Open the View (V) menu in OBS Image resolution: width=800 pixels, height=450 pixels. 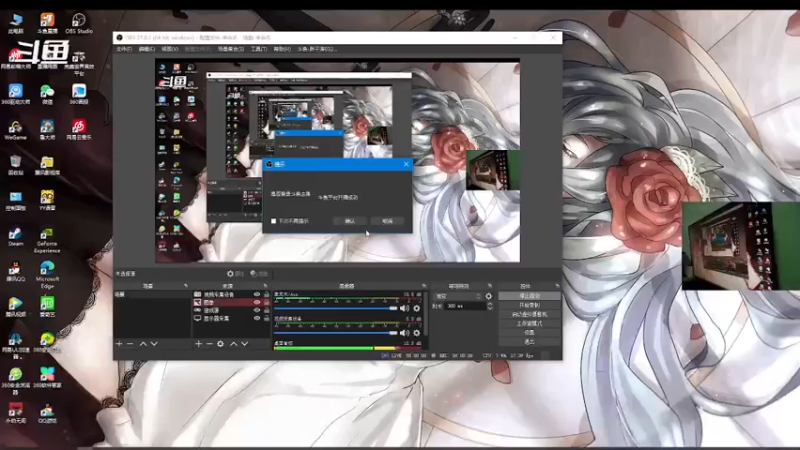tap(170, 49)
